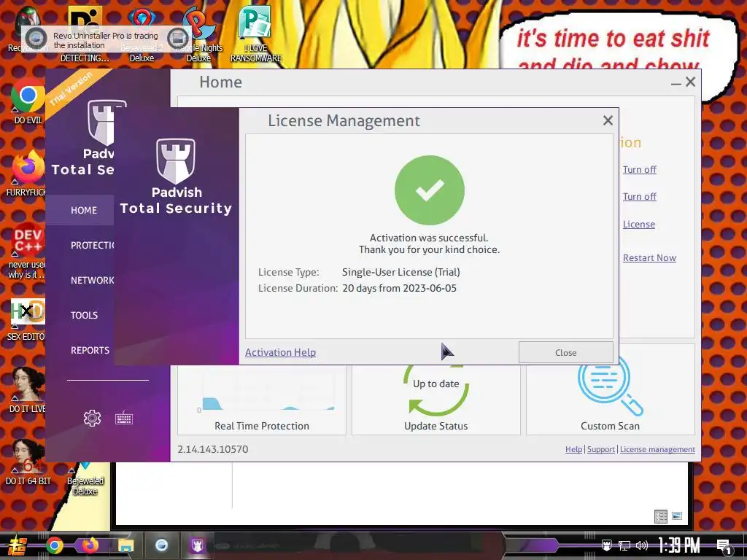The image size is (747, 560).
Task: Switch to Revo Uninstaller taskbar button
Action: click(161, 545)
